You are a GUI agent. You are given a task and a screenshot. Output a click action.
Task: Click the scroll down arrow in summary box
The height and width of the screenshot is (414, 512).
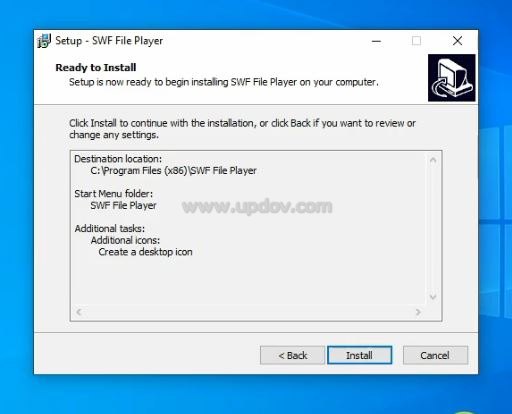(x=433, y=297)
